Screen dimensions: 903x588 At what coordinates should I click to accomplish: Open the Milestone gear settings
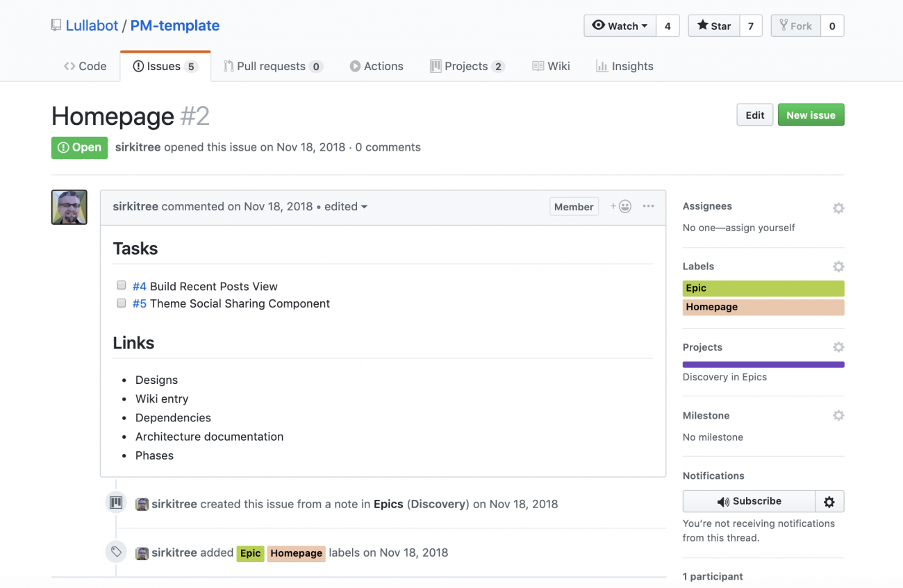[x=838, y=415]
